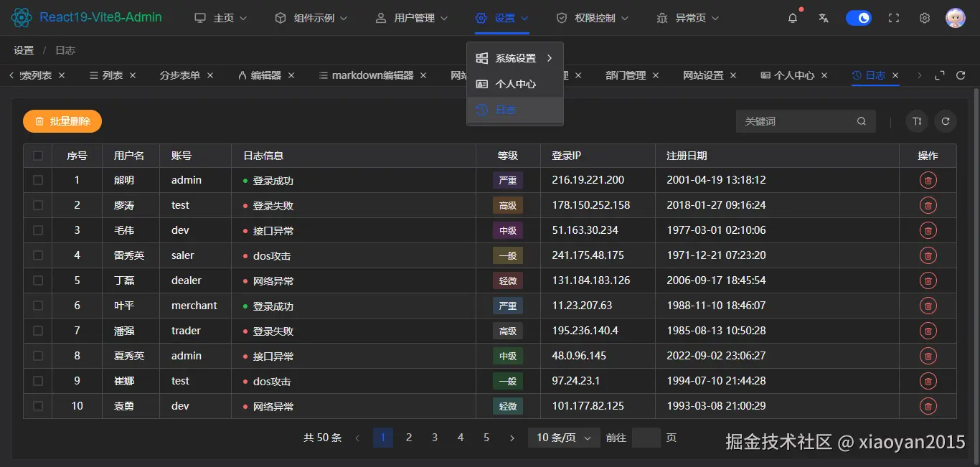980x467 pixels.
Task: Select the checkbox for row 2 廖涛
Action: 38,205
